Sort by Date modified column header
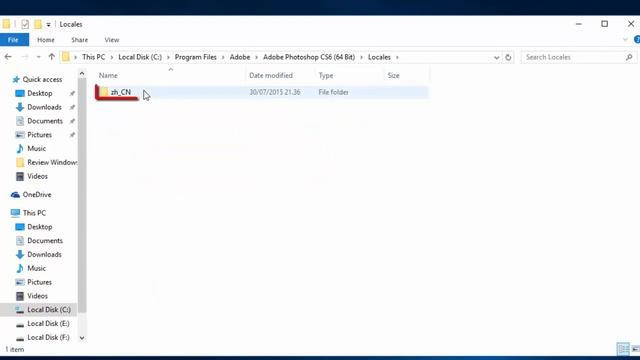Screen dimensions: 640x360 click(x=271, y=76)
